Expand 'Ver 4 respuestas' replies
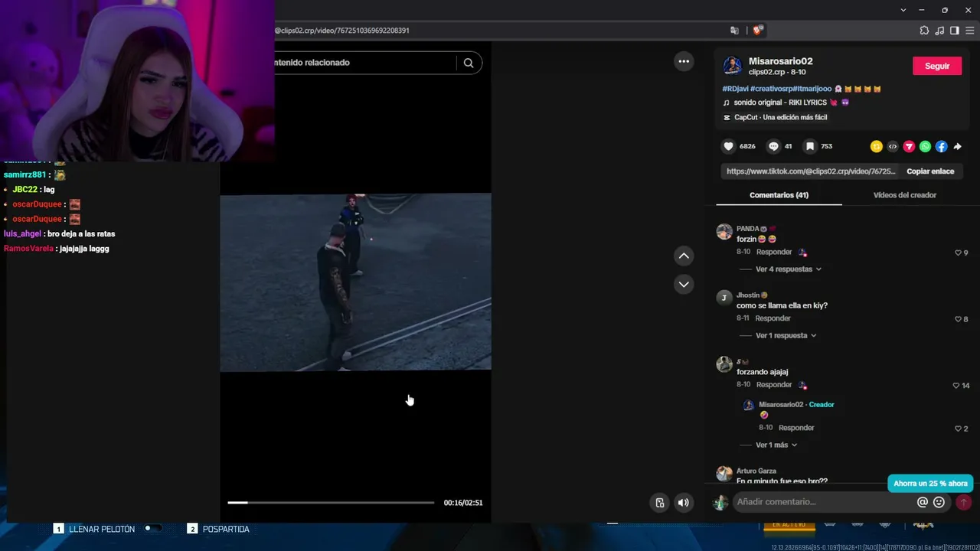Screen dimensions: 980x551 [789, 269]
